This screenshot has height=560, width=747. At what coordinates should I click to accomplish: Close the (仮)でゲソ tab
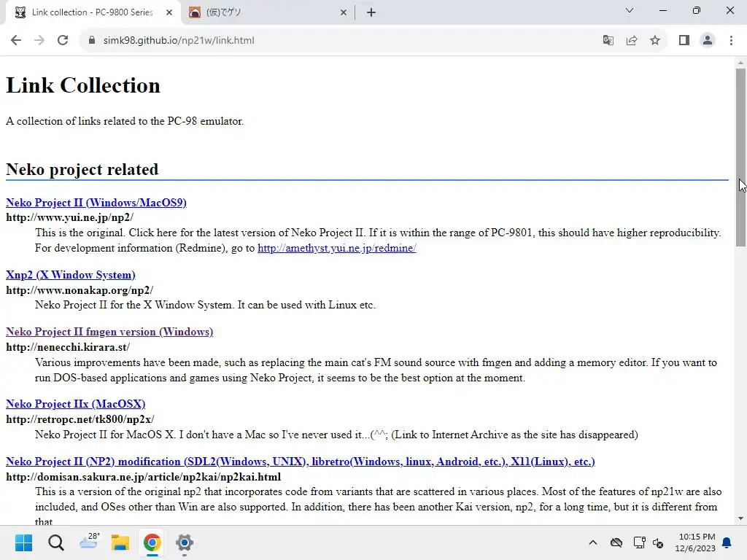coord(344,12)
